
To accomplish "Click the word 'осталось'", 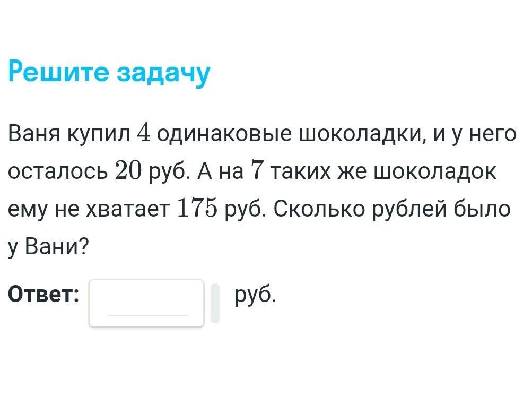I will pyautogui.click(x=58, y=171).
